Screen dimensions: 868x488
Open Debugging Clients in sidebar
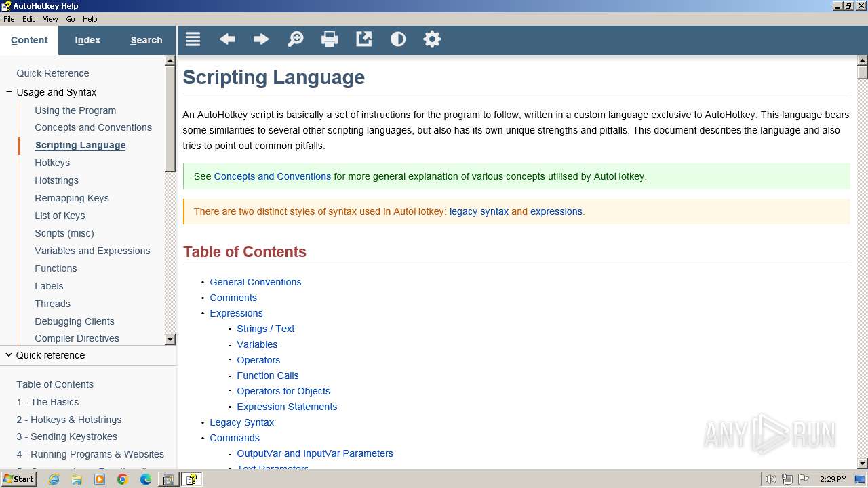point(75,321)
